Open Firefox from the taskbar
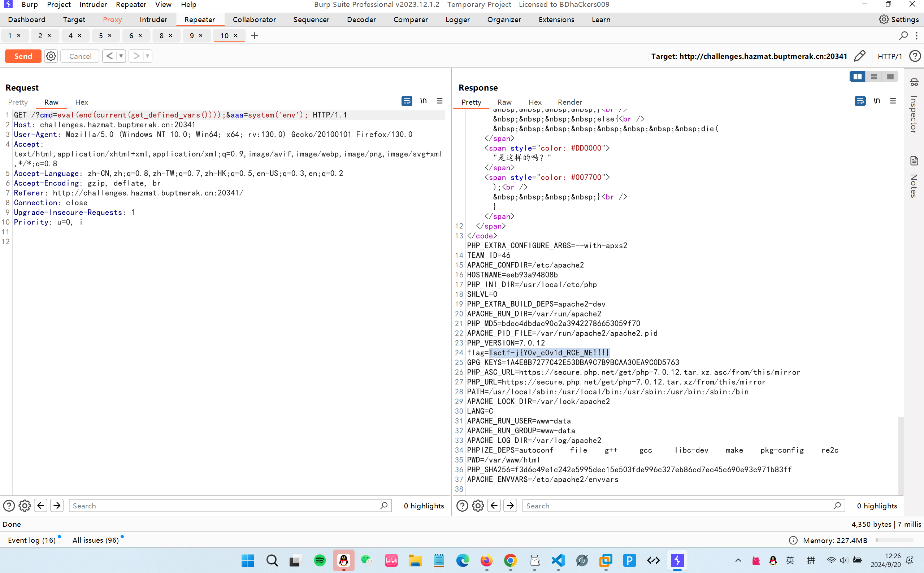Viewport: 924px width, 573px height. coord(486,560)
